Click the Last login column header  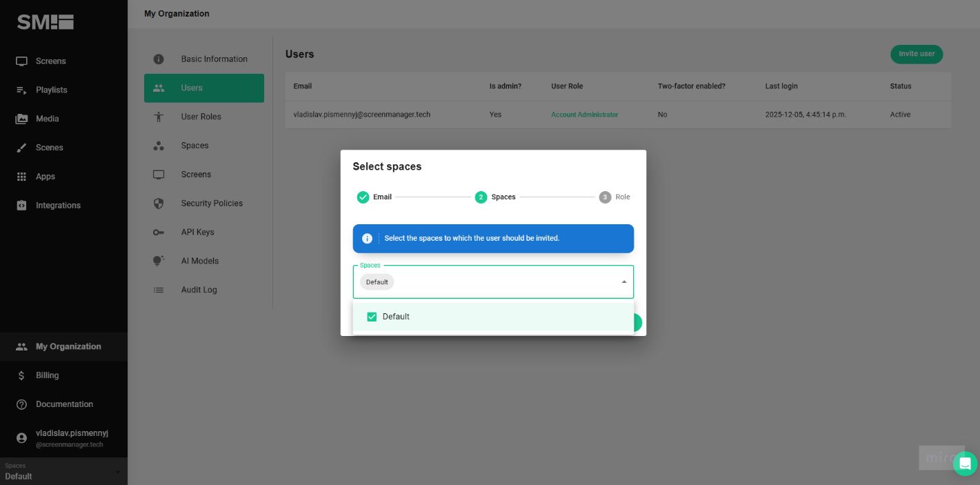781,86
